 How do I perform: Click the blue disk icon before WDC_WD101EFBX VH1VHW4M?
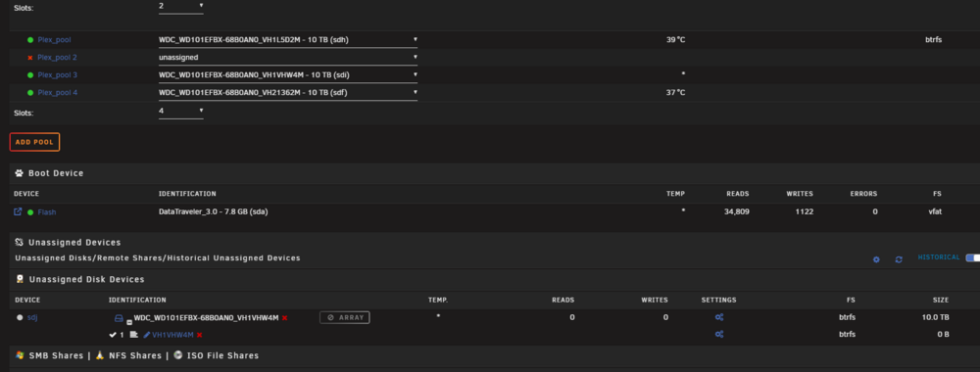tap(119, 318)
